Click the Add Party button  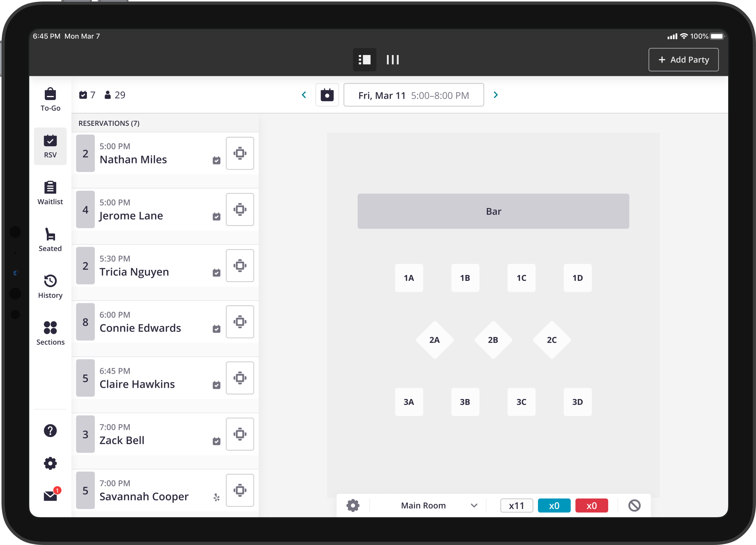pos(683,59)
